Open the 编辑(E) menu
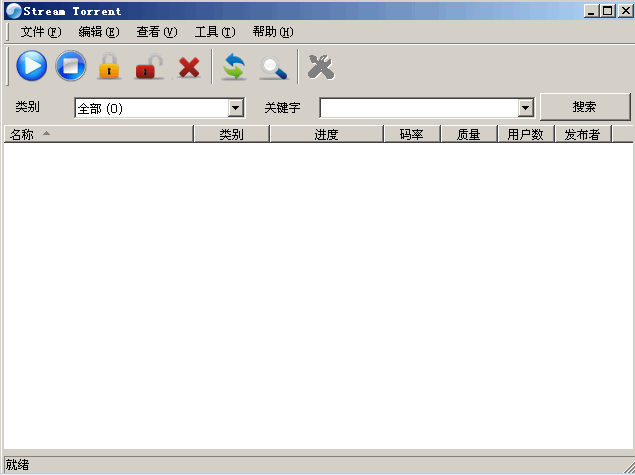 pyautogui.click(x=99, y=32)
